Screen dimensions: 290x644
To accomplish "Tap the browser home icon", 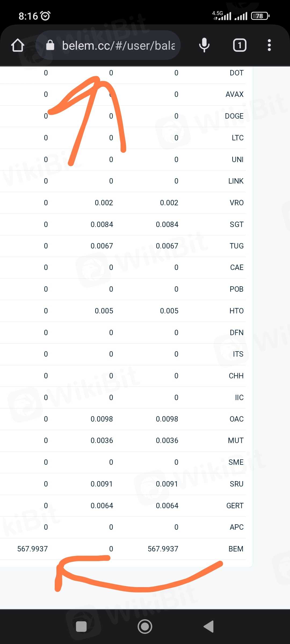I will 18,45.
